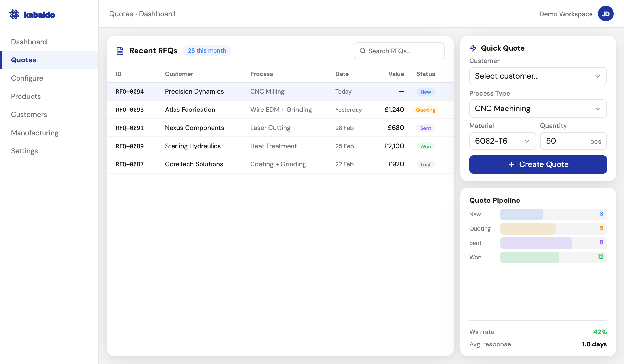Click the kabaido logo icon
Viewport: 624px width, 364px height.
[x=14, y=14]
